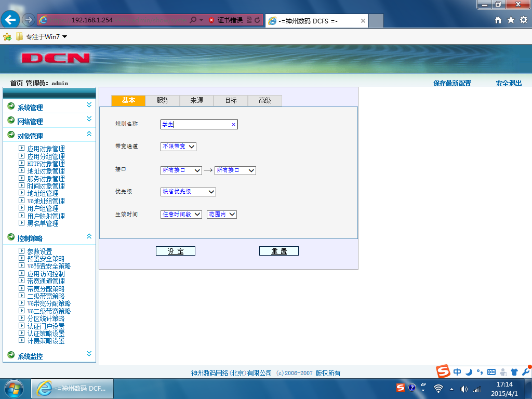This screenshot has height=399, width=532.
Task: Click the refresh icon in address bar
Action: [257, 20]
